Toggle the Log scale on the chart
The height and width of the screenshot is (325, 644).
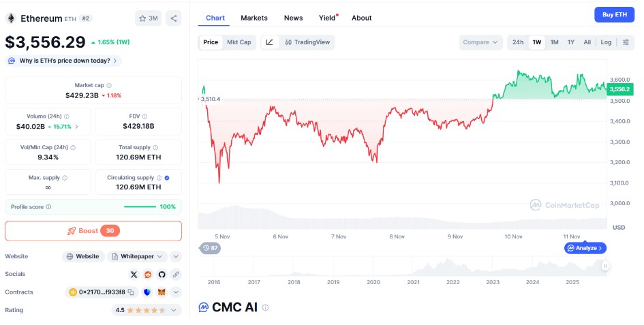pos(606,42)
